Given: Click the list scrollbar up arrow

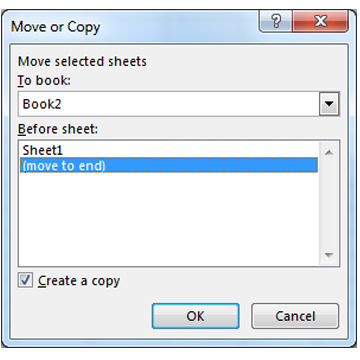Looking at the screenshot, I should (x=329, y=153).
